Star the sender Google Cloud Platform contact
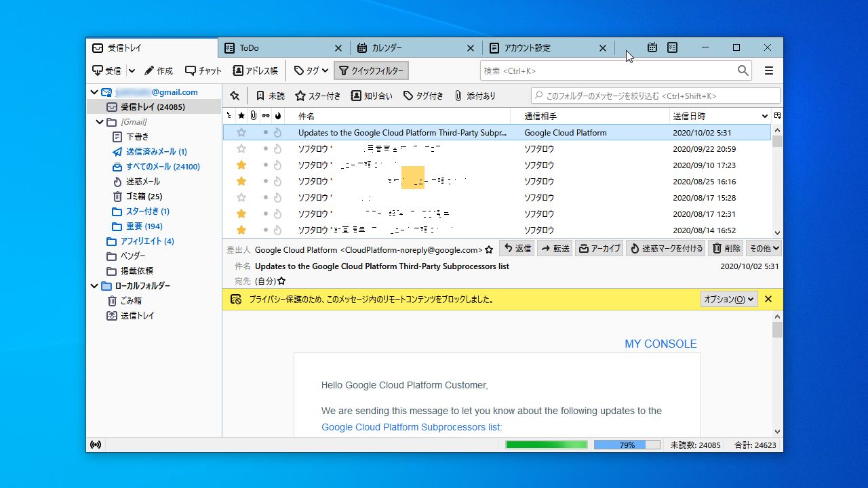Image resolution: width=868 pixels, height=488 pixels. 489,250
